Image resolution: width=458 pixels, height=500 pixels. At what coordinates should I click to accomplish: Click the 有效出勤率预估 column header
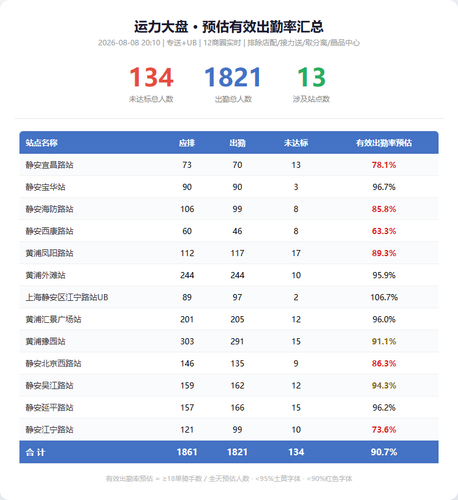point(384,143)
